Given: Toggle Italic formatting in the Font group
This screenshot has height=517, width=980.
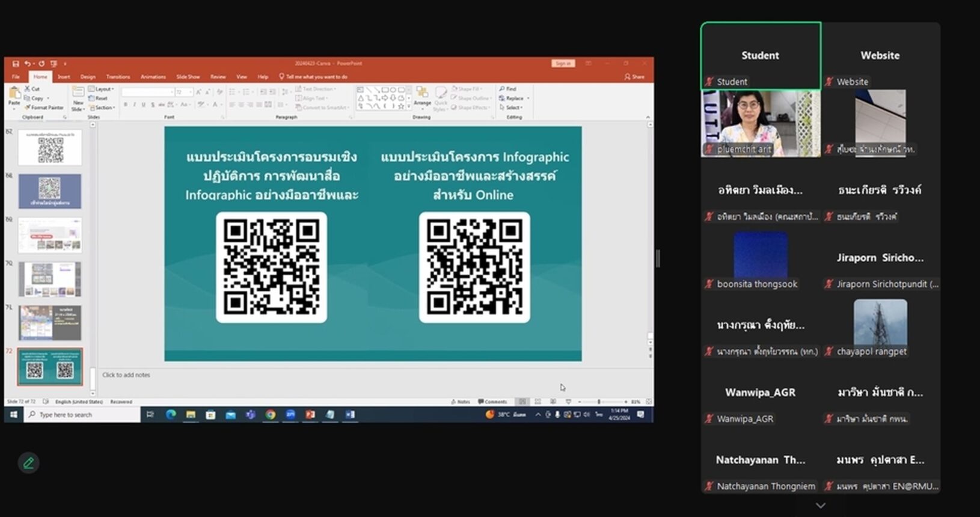Looking at the screenshot, I should click(x=134, y=105).
